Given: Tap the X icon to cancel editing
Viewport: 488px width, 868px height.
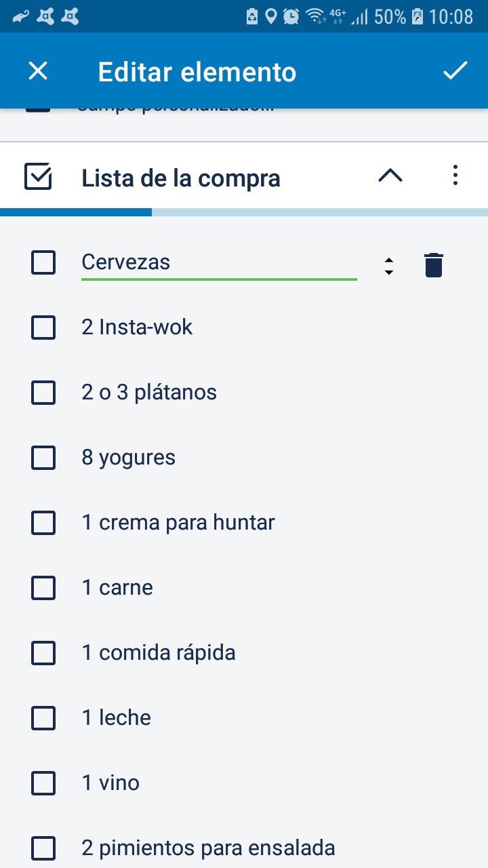Looking at the screenshot, I should 38,71.
